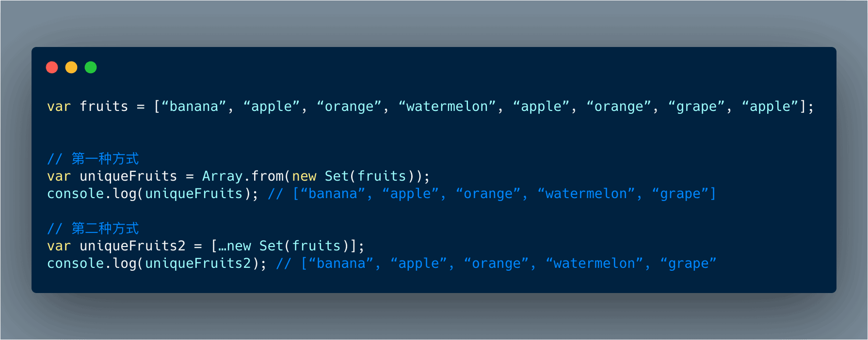
Task: Click the last "apple" in the fruits array
Action: click(770, 107)
